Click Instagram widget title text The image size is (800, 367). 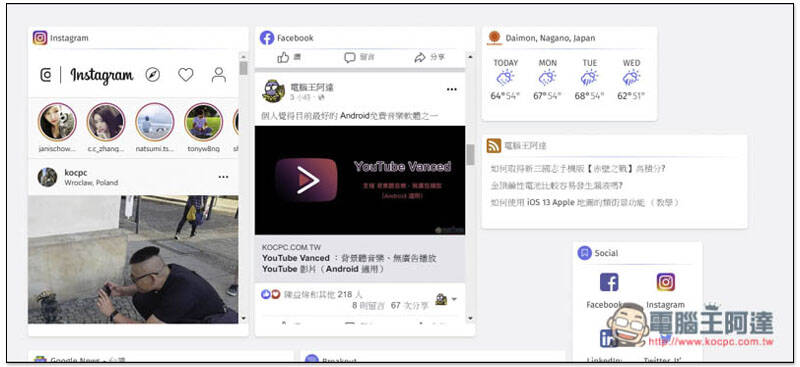69,38
